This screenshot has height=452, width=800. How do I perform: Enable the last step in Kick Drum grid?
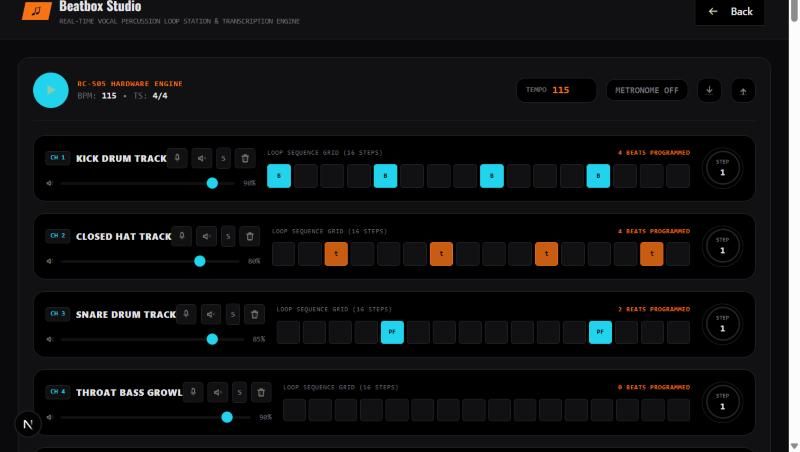(678, 176)
